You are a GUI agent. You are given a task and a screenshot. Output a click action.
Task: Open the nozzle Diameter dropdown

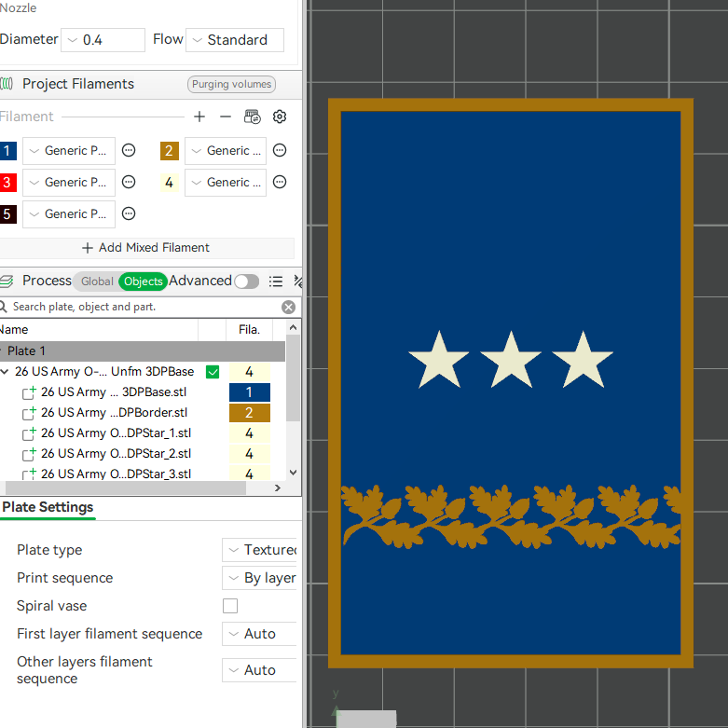(103, 40)
